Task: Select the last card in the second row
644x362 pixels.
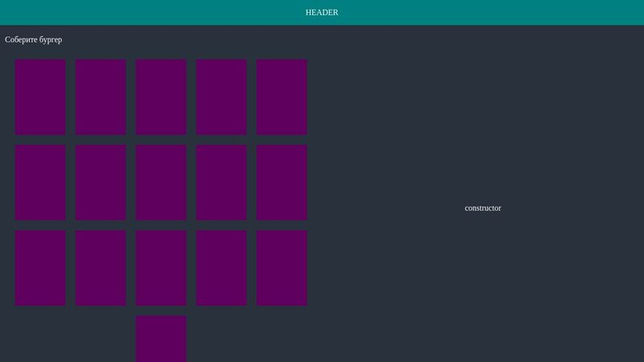Action: point(282,182)
